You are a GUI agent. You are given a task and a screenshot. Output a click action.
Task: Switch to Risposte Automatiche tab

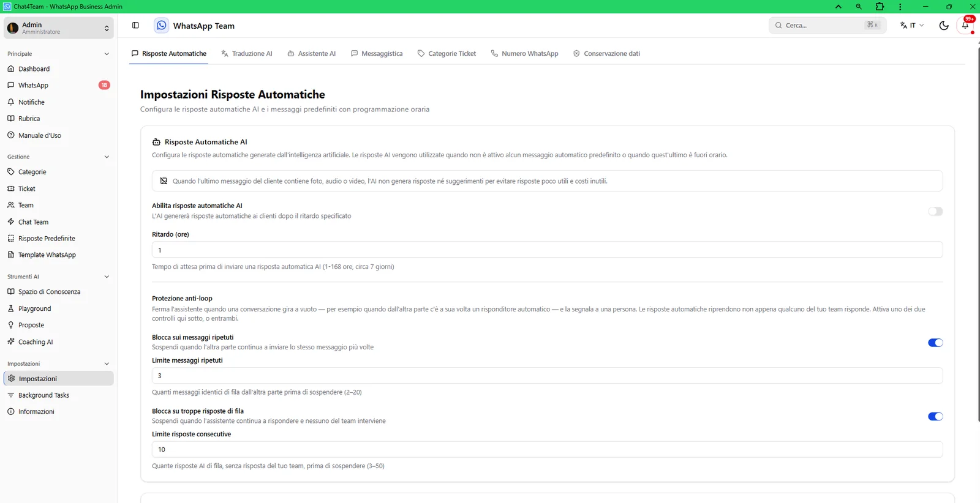(x=169, y=53)
